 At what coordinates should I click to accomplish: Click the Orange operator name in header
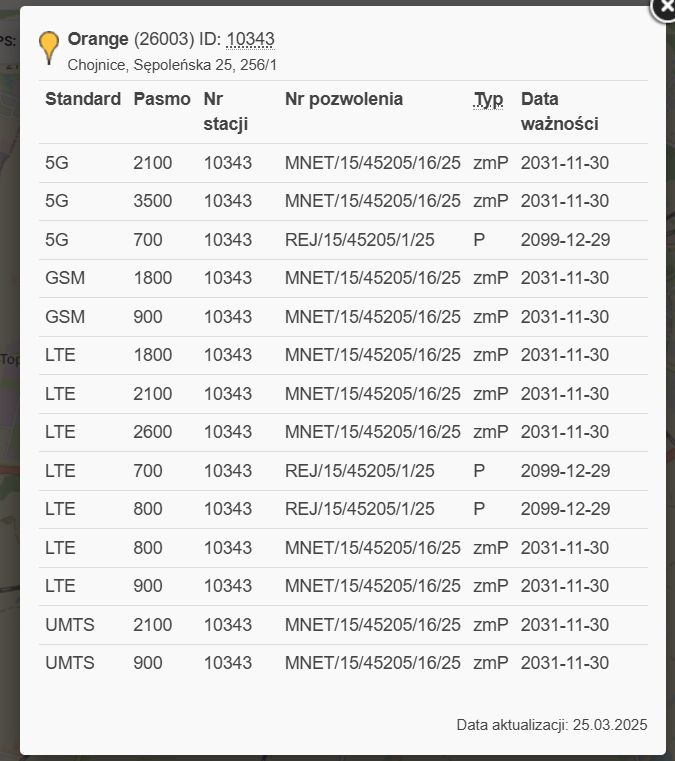(x=98, y=39)
